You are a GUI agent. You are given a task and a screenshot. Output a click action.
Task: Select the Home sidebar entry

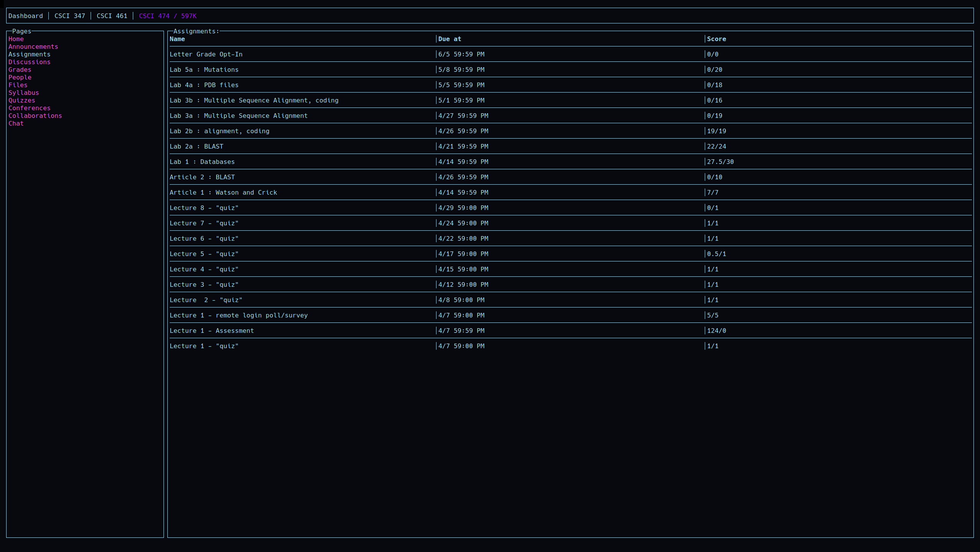(x=16, y=39)
